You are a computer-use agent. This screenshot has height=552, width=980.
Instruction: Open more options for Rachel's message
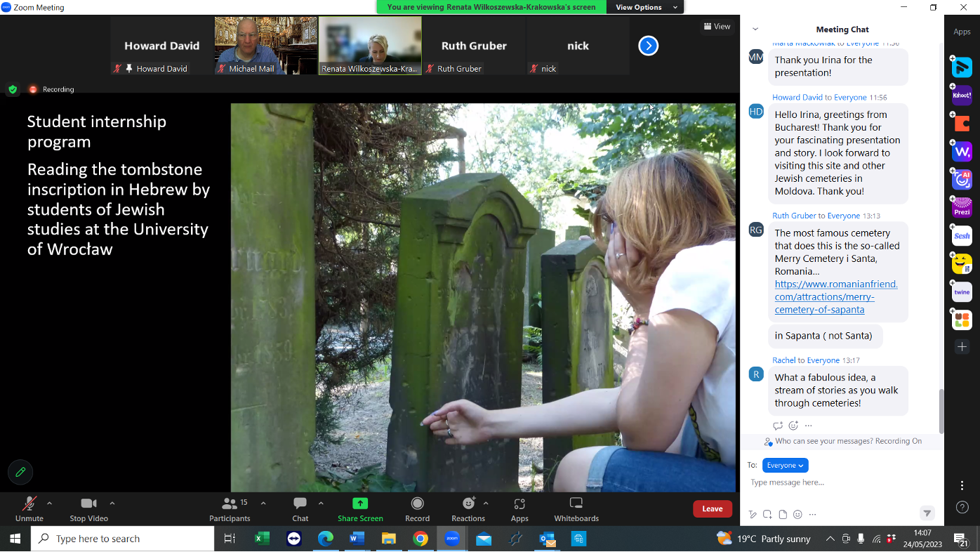click(809, 426)
